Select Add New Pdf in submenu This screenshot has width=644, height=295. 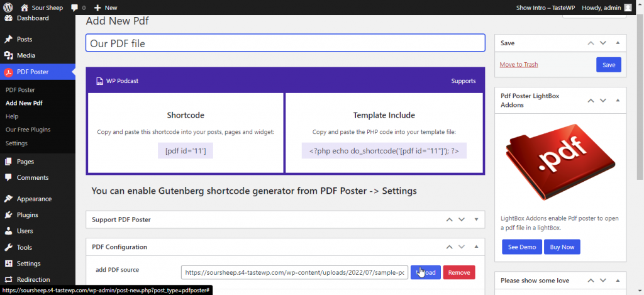click(25, 103)
